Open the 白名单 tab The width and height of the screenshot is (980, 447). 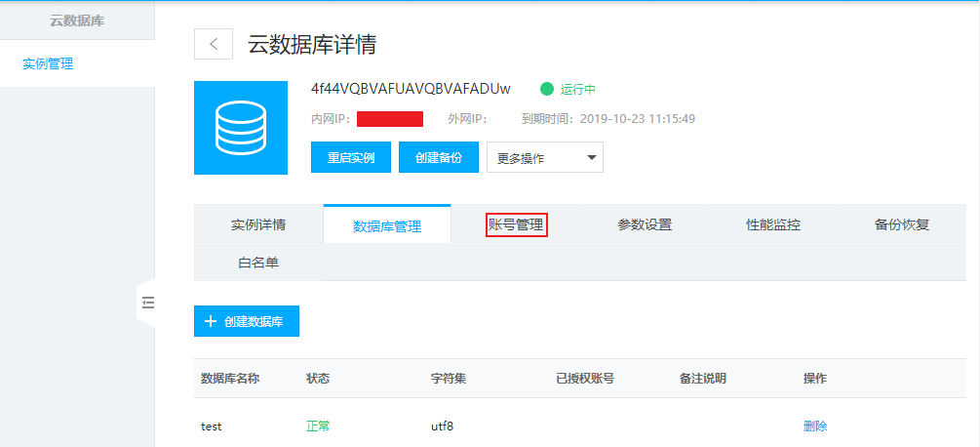[258, 263]
